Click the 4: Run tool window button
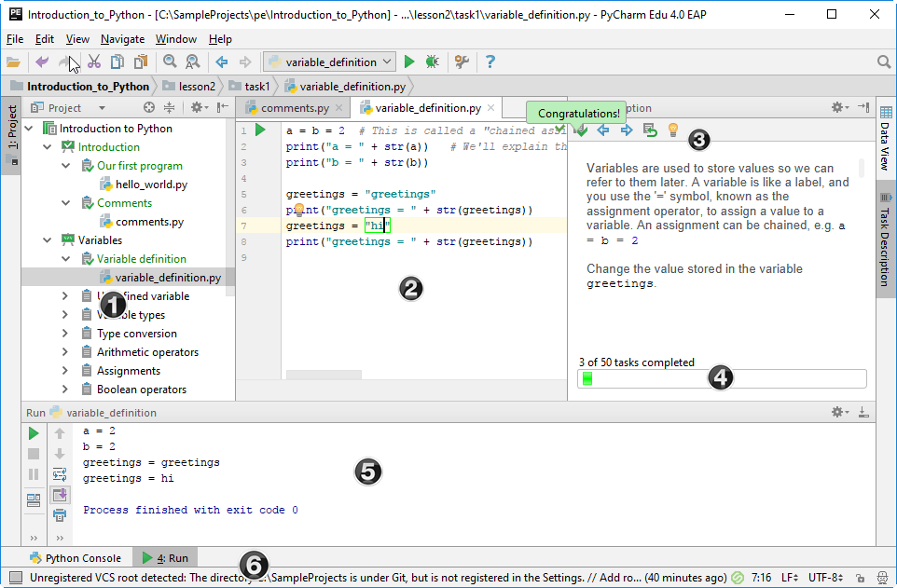Image resolution: width=897 pixels, height=588 pixels. [x=166, y=557]
